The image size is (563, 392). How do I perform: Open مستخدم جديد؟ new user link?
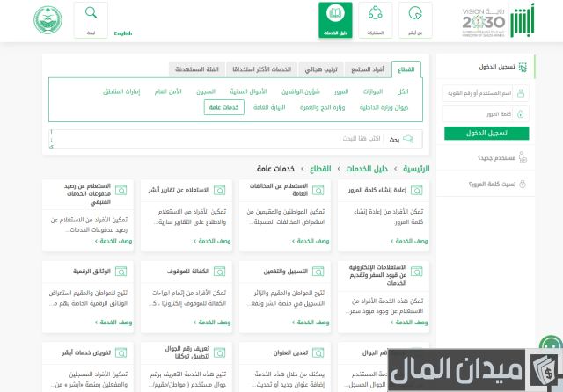point(496,158)
